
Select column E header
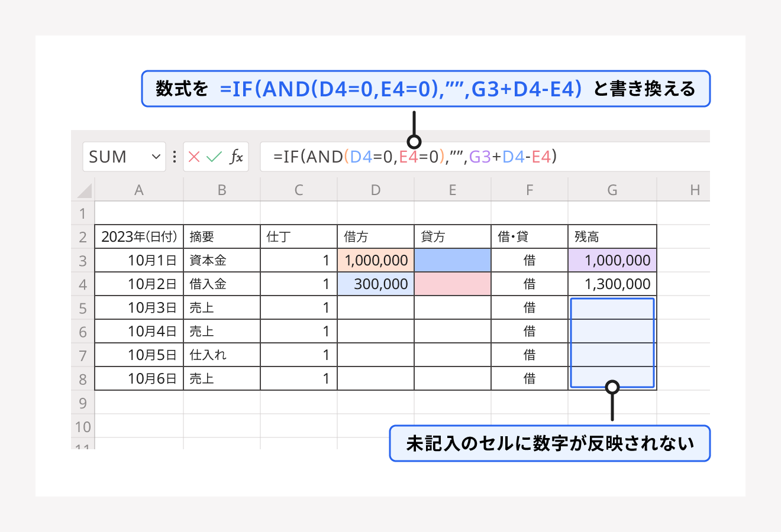453,190
